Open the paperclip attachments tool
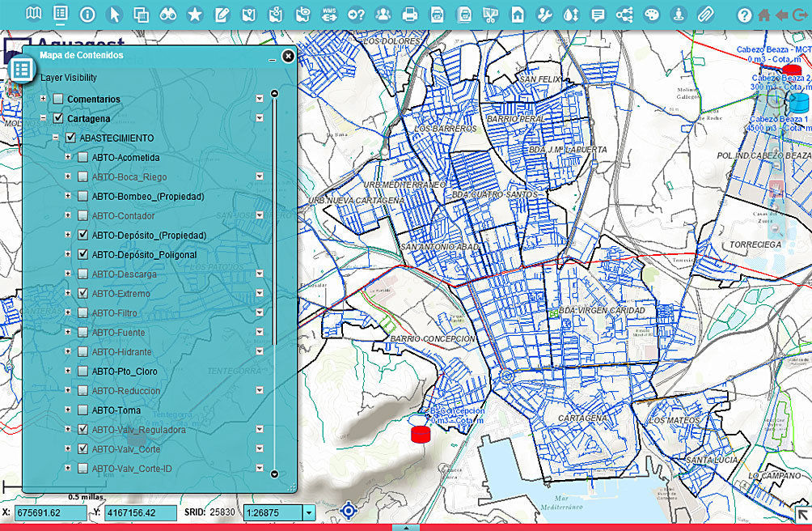Viewport: 812px width, 531px height. click(x=705, y=15)
